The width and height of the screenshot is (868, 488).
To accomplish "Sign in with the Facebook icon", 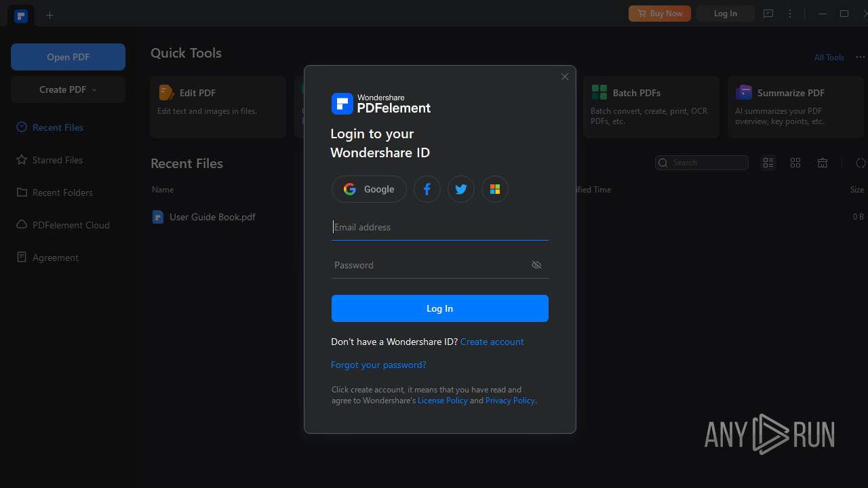I will (x=427, y=189).
